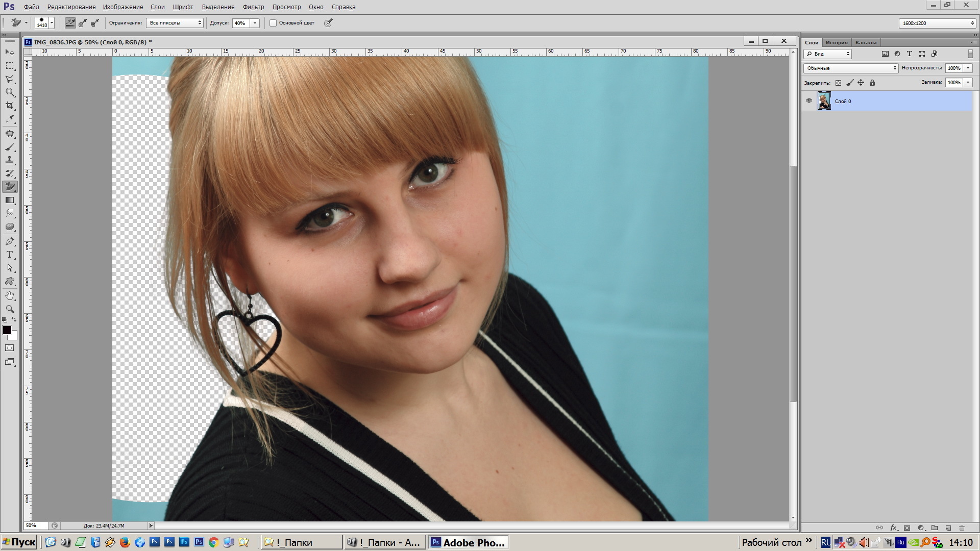Open the 'Фильтр' menu
Viewport: 980px width, 551px height.
point(253,7)
